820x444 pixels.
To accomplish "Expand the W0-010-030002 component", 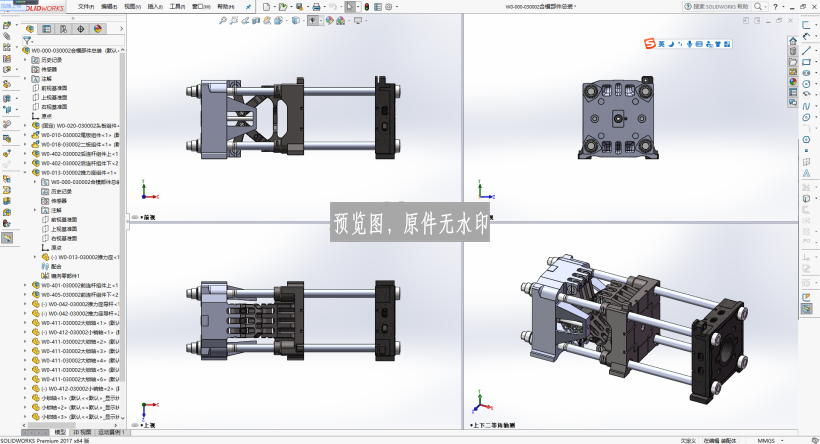I will 25,135.
